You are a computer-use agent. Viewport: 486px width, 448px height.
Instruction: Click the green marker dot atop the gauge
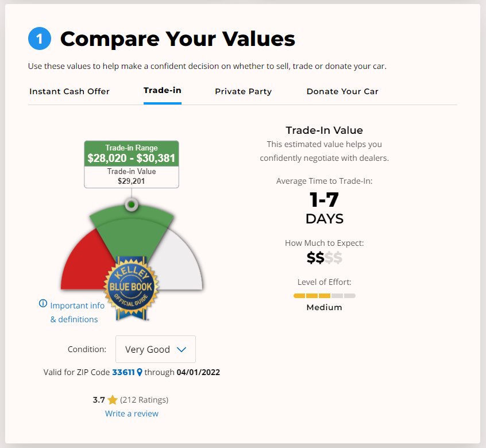(x=132, y=204)
